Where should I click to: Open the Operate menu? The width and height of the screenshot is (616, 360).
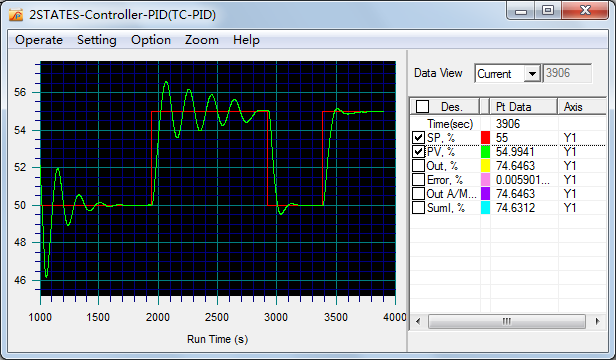[x=39, y=40]
